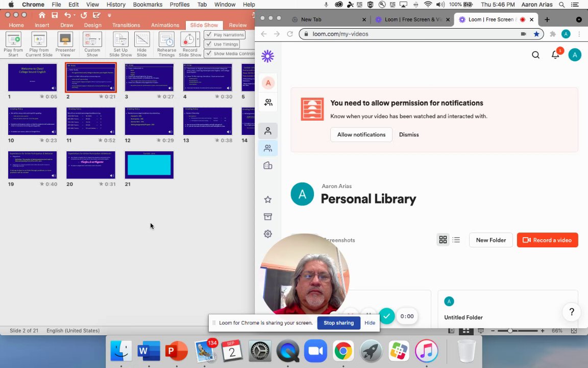Click the Hide Slide icon

pos(142,39)
